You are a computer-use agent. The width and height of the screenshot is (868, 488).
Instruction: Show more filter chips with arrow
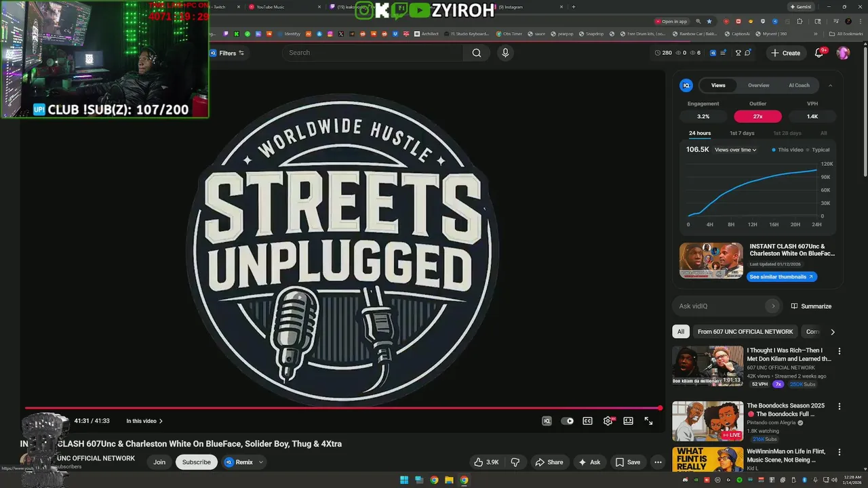[833, 331]
